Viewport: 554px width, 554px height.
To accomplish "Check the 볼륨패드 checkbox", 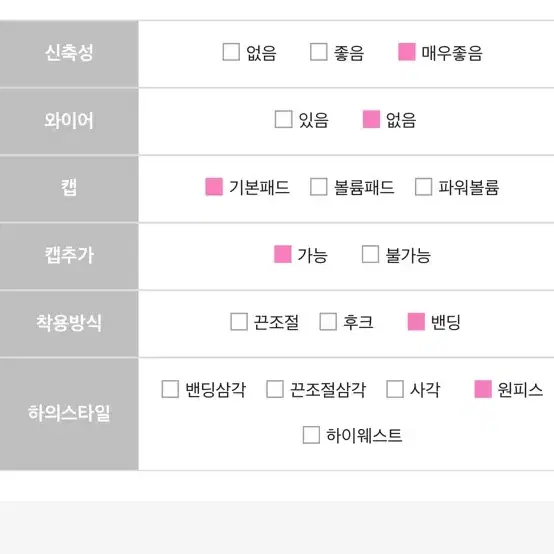I will (319, 187).
